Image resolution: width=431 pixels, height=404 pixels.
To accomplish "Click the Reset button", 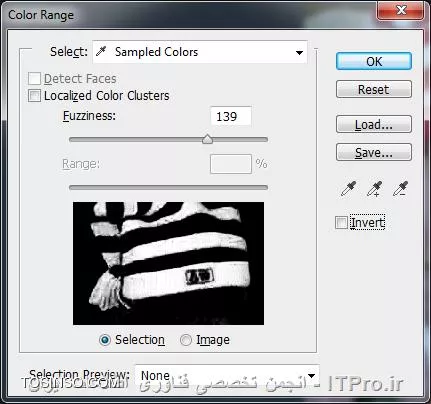I will tap(374, 89).
